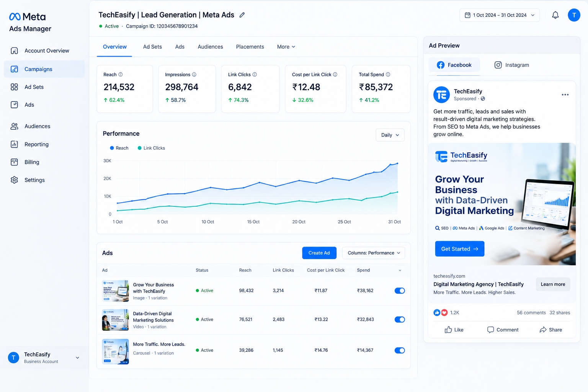Click the edit pencil icon beside campaign title
The width and height of the screenshot is (588, 392).
click(242, 15)
